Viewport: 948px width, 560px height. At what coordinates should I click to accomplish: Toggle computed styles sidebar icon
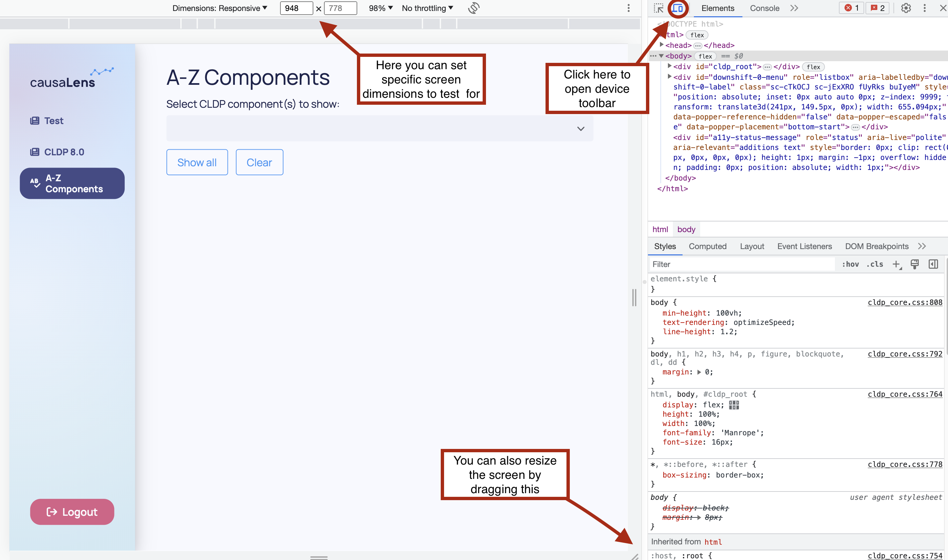pos(933,264)
